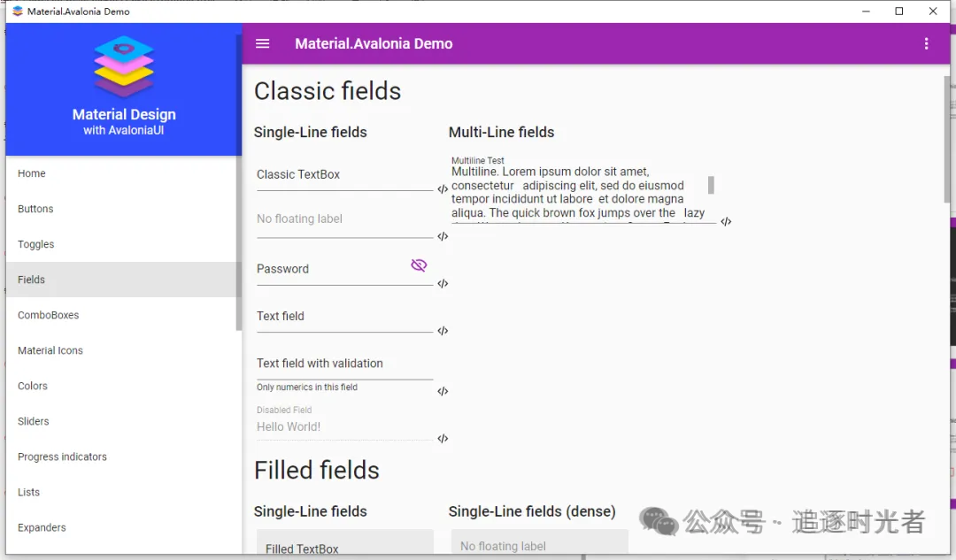Click the main content vertical scrollbar

(x=947, y=140)
